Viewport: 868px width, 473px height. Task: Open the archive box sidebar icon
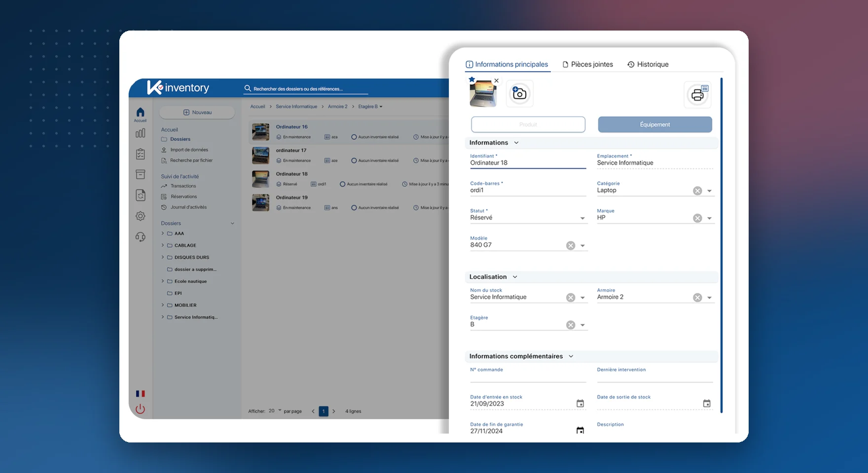(x=141, y=174)
